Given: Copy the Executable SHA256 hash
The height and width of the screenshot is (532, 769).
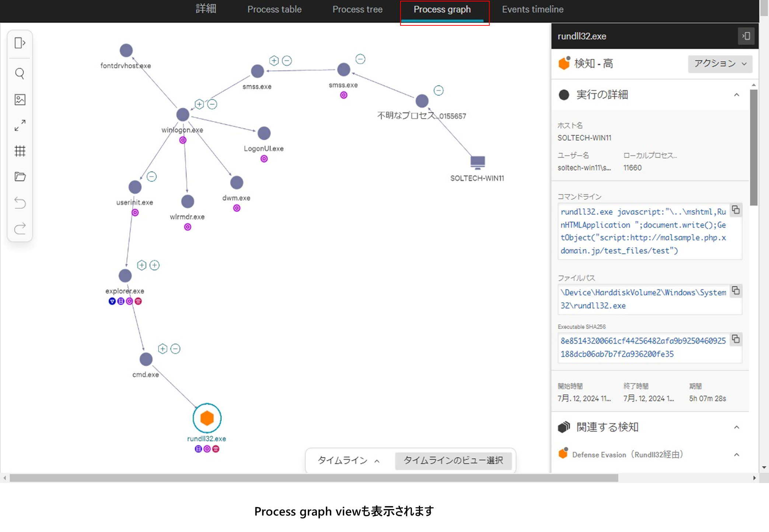Looking at the screenshot, I should click(735, 339).
